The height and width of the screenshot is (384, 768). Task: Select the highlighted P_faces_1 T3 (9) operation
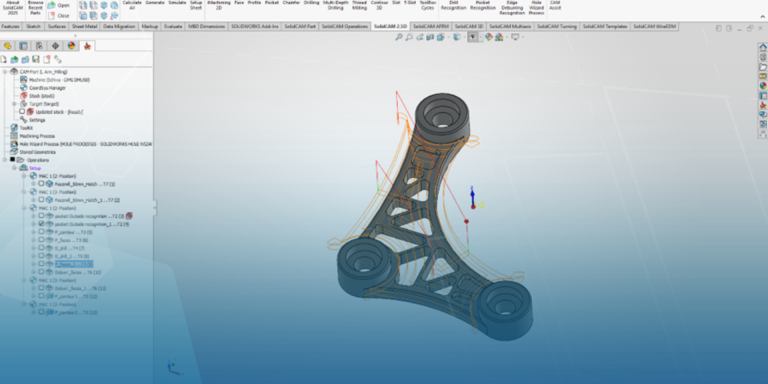tap(74, 264)
